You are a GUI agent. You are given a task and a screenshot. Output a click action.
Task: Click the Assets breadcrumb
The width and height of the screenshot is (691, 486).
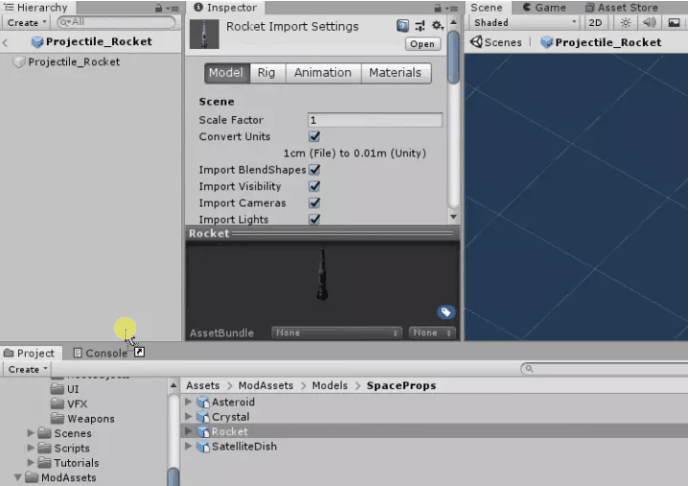pos(203,386)
